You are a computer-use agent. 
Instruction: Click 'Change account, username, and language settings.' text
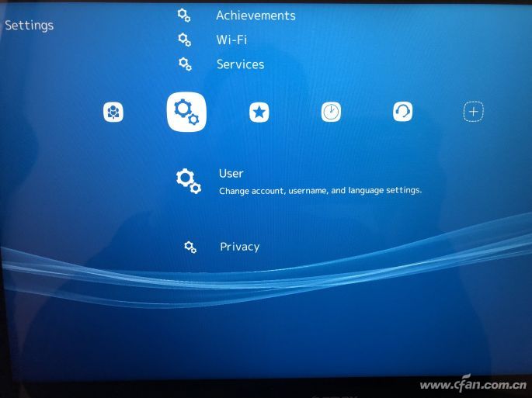pos(320,191)
